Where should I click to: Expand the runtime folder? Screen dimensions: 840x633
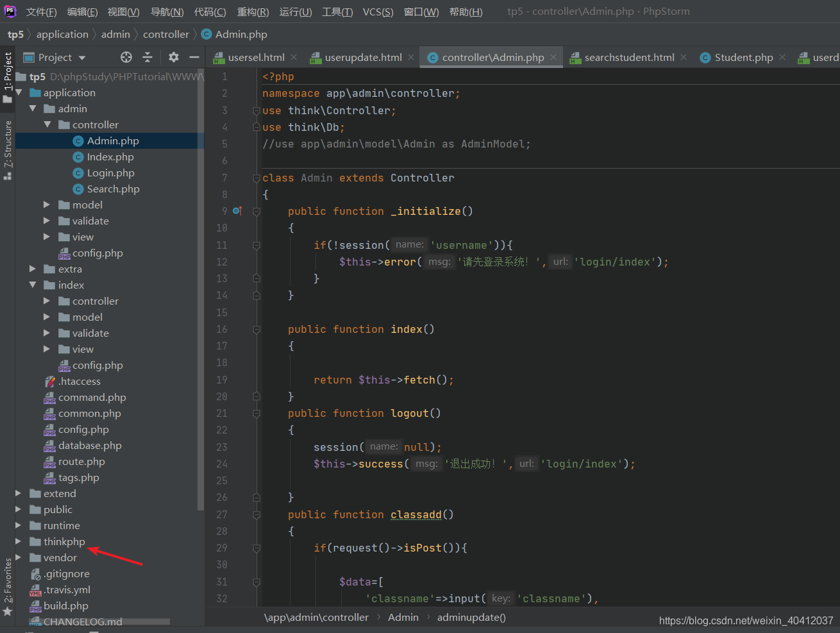tap(19, 525)
